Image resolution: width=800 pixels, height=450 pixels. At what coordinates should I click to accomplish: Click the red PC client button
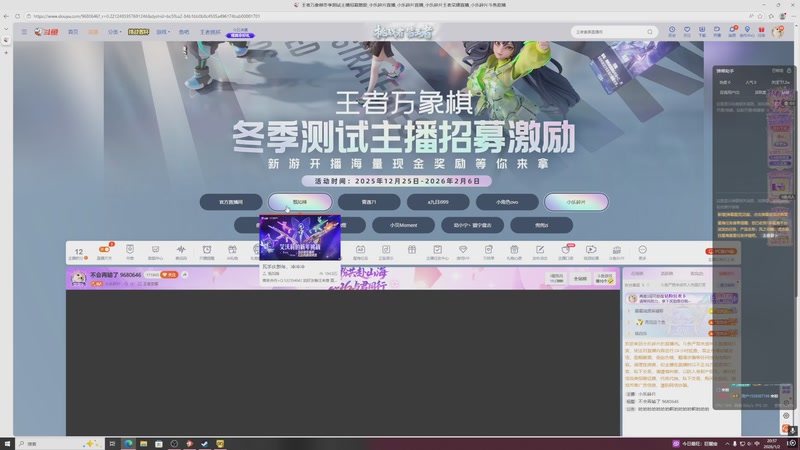tap(721, 252)
